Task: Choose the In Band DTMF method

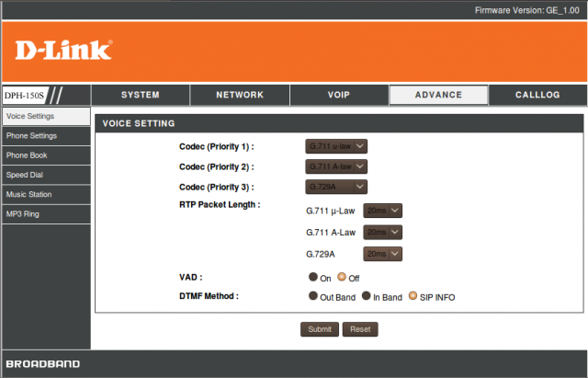Action: (x=366, y=296)
